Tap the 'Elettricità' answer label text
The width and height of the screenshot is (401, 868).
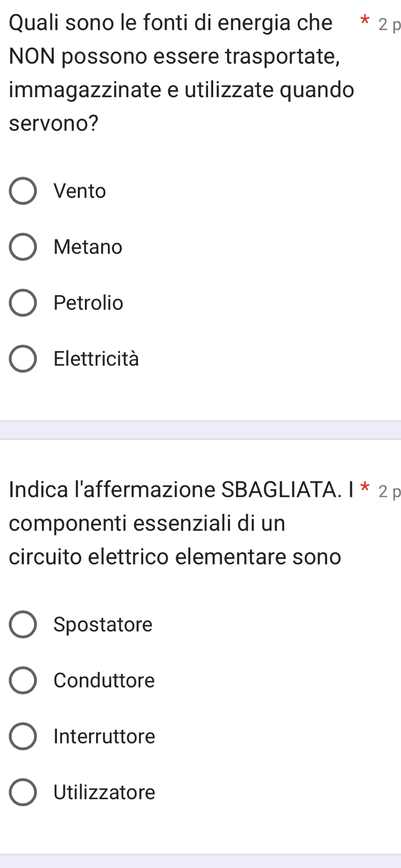(96, 358)
